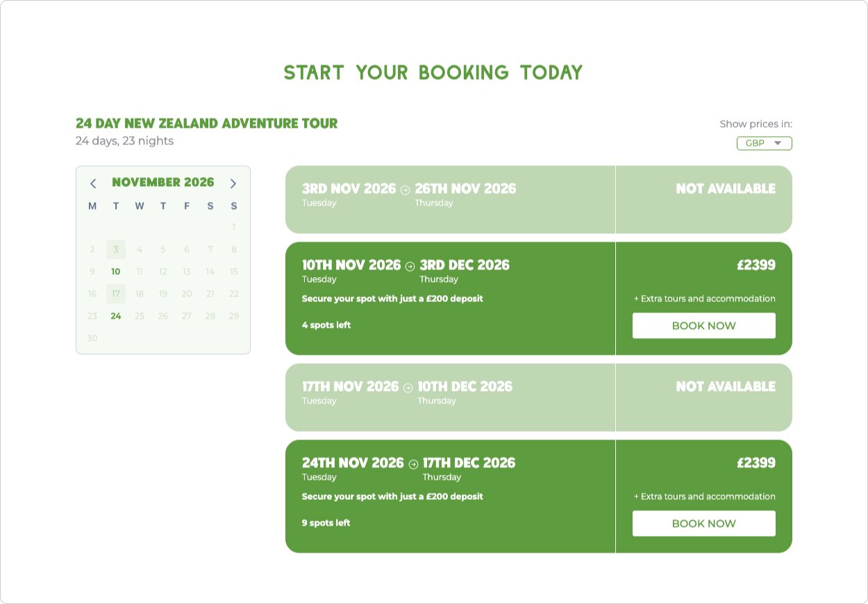Book the 10th Nov 2026 tour
The image size is (868, 604).
703,326
